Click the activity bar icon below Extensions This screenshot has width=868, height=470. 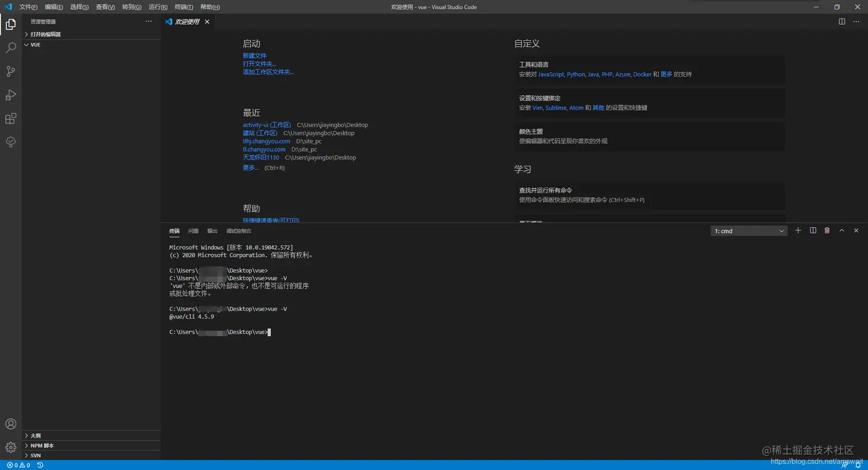click(x=11, y=142)
